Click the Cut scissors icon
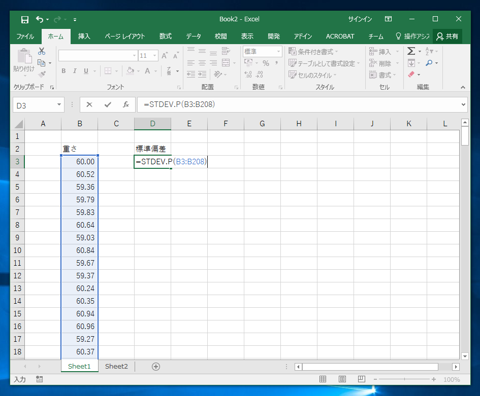Image resolution: width=480 pixels, height=396 pixels. click(x=41, y=51)
